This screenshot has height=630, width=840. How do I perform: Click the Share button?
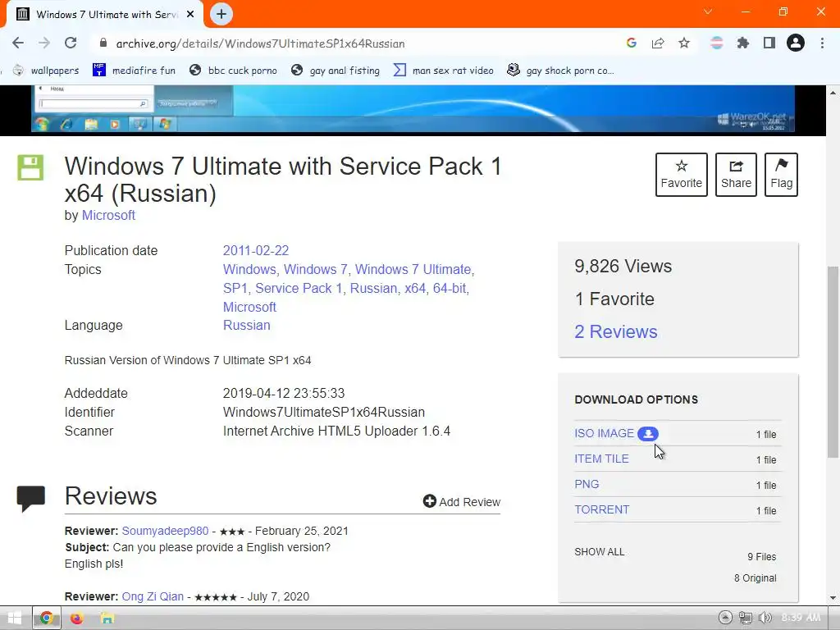[736, 175]
